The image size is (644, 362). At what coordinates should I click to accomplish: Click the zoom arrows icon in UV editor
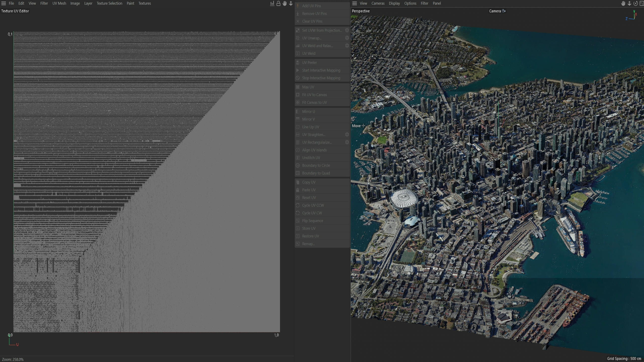[291, 3]
